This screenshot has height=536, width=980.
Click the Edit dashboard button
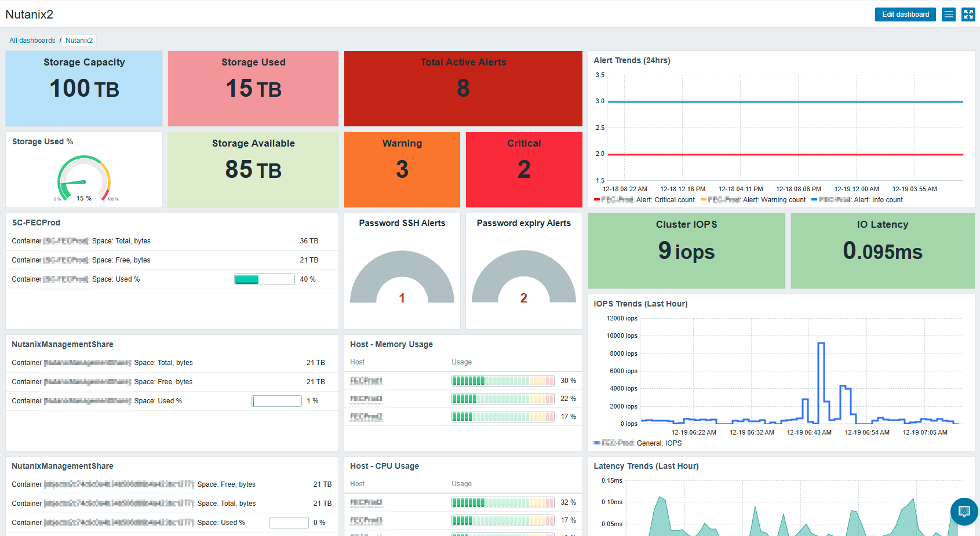pyautogui.click(x=905, y=14)
